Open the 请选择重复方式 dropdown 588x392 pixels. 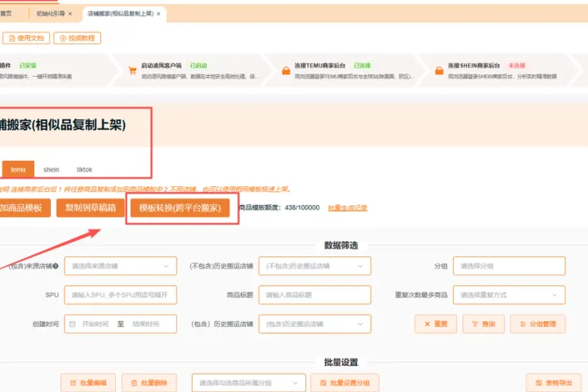click(x=509, y=295)
